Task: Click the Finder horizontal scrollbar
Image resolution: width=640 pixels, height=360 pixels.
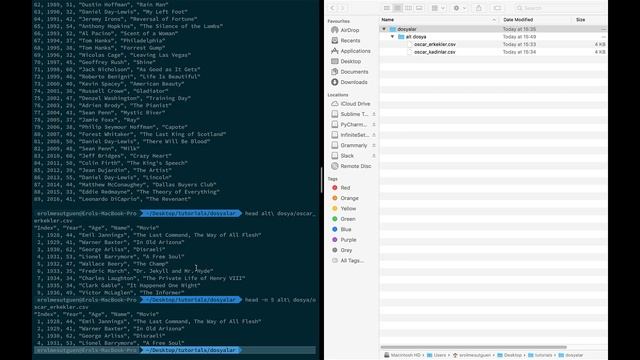Action: coord(473,347)
